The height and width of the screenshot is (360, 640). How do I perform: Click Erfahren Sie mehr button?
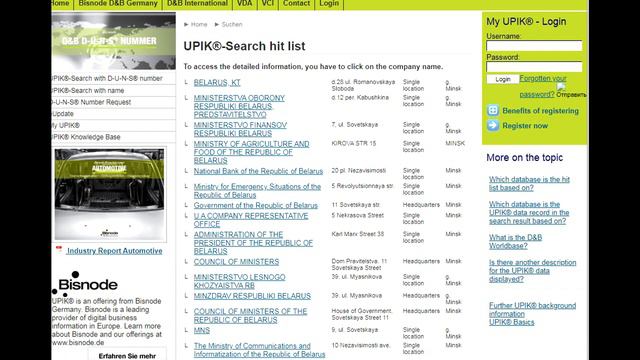point(127,356)
